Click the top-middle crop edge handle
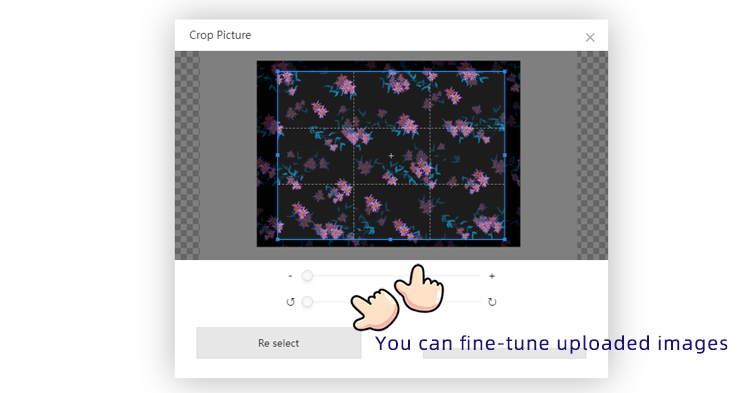The image size is (750, 393). pos(391,72)
